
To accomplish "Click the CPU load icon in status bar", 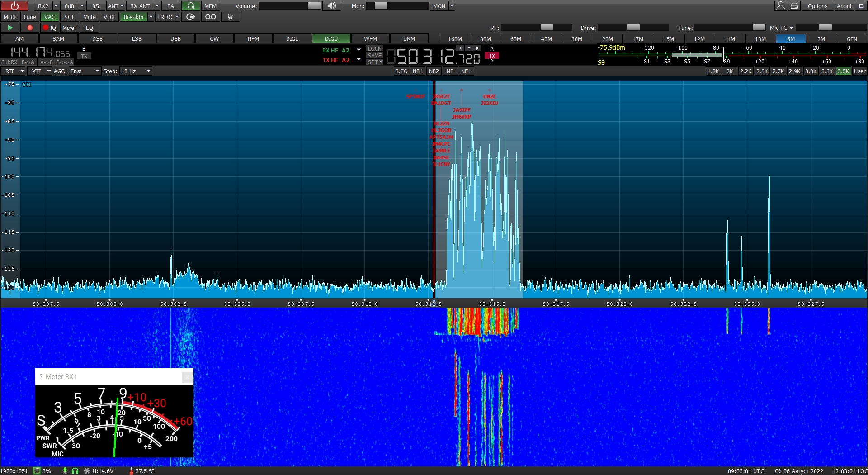I will pyautogui.click(x=37, y=471).
